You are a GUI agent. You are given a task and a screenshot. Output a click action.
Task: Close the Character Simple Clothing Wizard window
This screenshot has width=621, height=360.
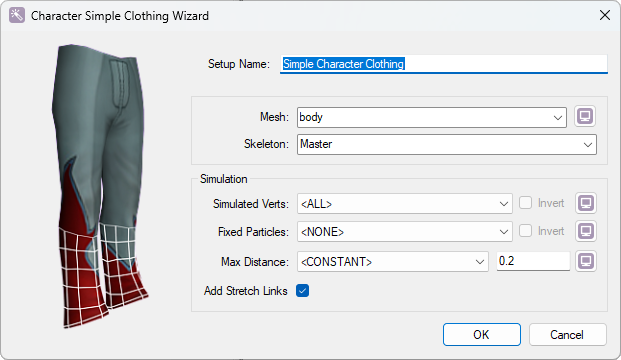605,15
